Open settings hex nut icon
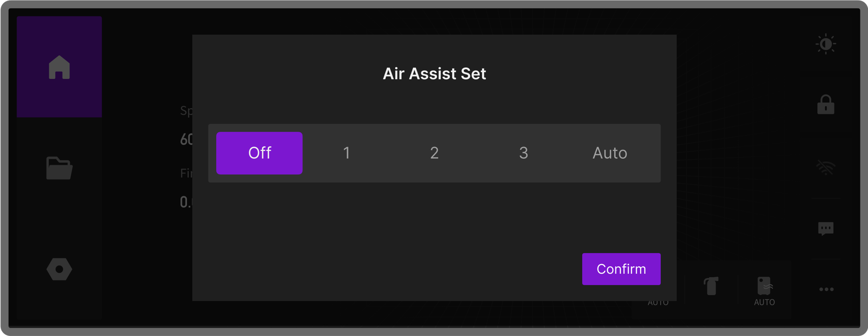This screenshot has height=336, width=868. [x=59, y=269]
